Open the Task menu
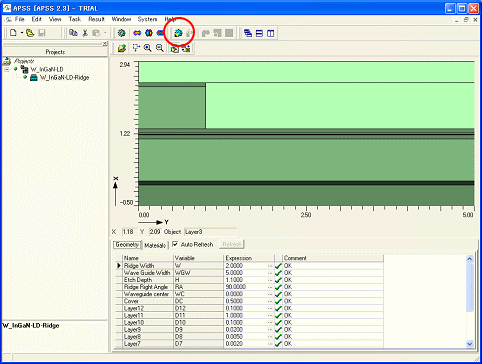482x364 pixels. coord(75,19)
